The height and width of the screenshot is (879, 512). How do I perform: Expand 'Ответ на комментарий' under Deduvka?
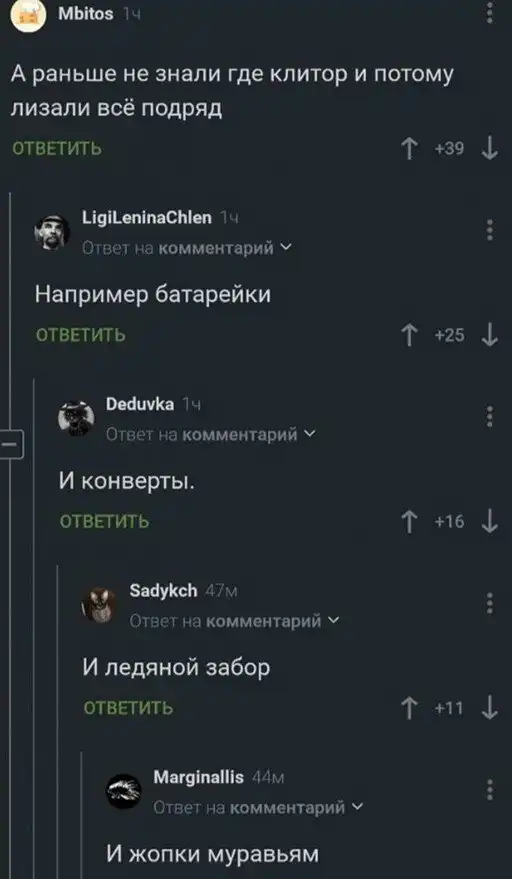[210, 434]
